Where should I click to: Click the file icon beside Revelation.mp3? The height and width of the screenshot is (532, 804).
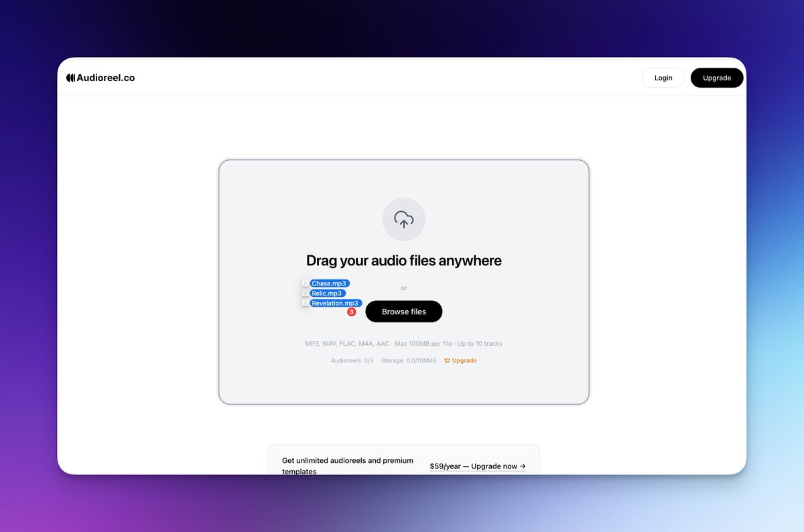pos(305,304)
